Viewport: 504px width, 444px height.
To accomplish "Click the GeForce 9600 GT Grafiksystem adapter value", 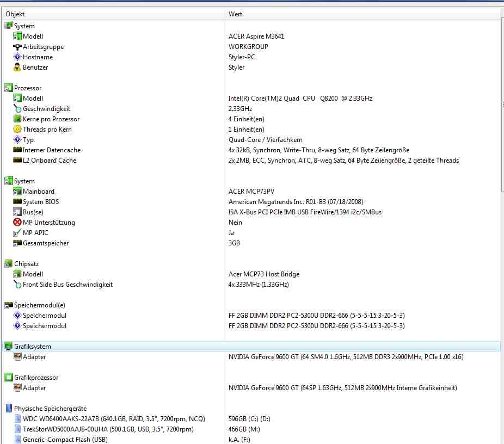I will click(346, 356).
